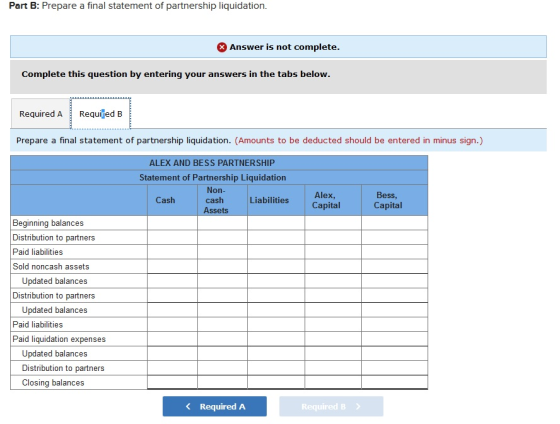
Task: Select first Distribution to partners Alex, Capital cell
Action: point(333,238)
